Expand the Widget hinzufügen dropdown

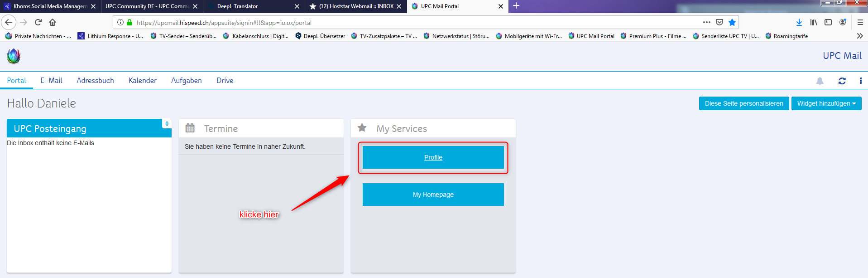[x=826, y=103]
